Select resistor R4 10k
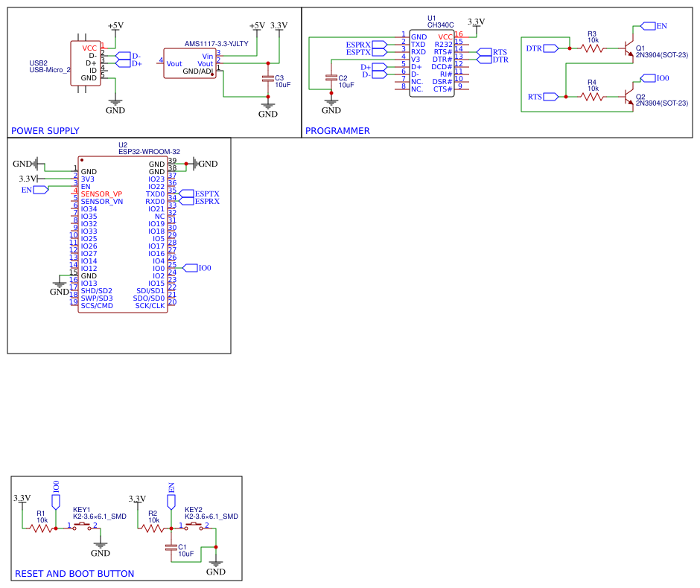 pyautogui.click(x=592, y=96)
